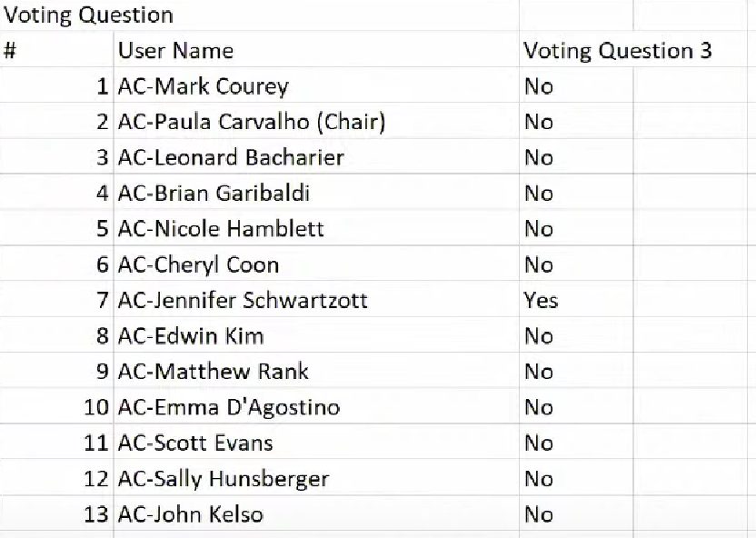Select the row number 13 cell
This screenshot has width=756, height=538.
coord(95,514)
